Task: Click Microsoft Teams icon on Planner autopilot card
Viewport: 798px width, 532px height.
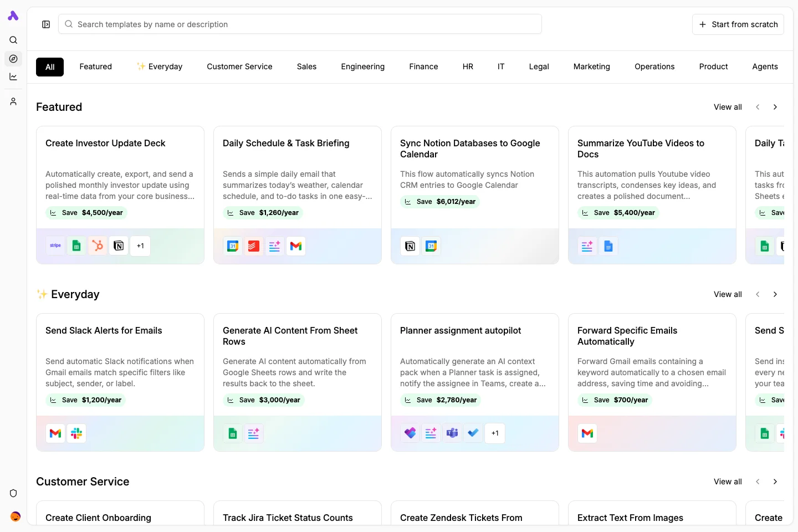Action: click(x=452, y=433)
